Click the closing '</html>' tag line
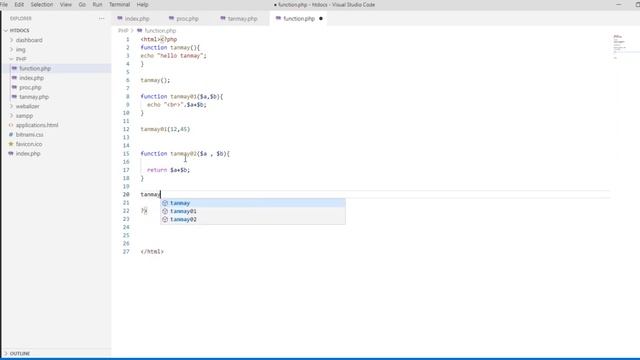This screenshot has height=360, width=640. [x=152, y=251]
